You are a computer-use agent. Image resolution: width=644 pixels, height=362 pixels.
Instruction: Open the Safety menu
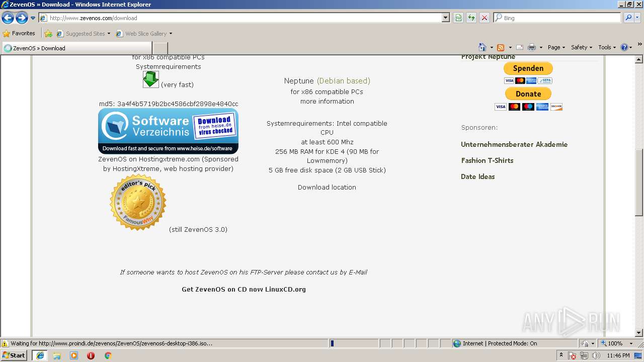coord(582,47)
